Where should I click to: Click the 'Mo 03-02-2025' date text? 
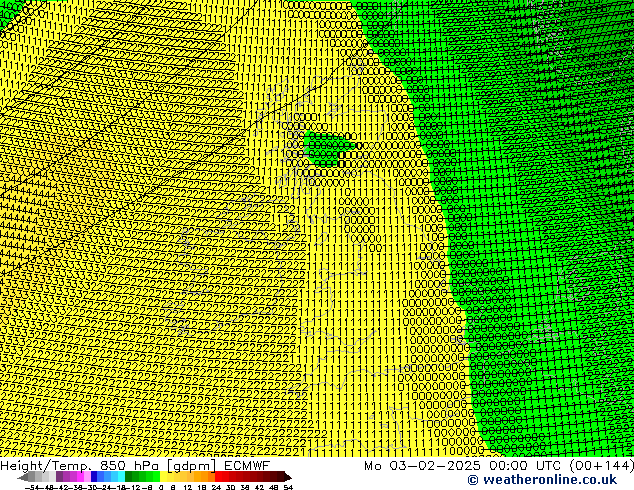(x=423, y=466)
